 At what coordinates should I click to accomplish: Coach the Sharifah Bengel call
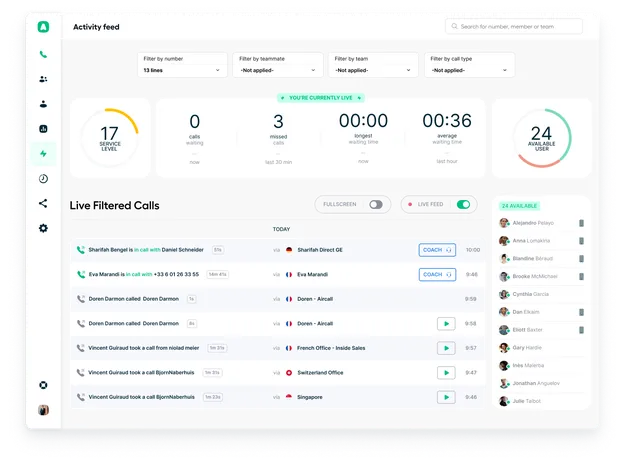437,250
